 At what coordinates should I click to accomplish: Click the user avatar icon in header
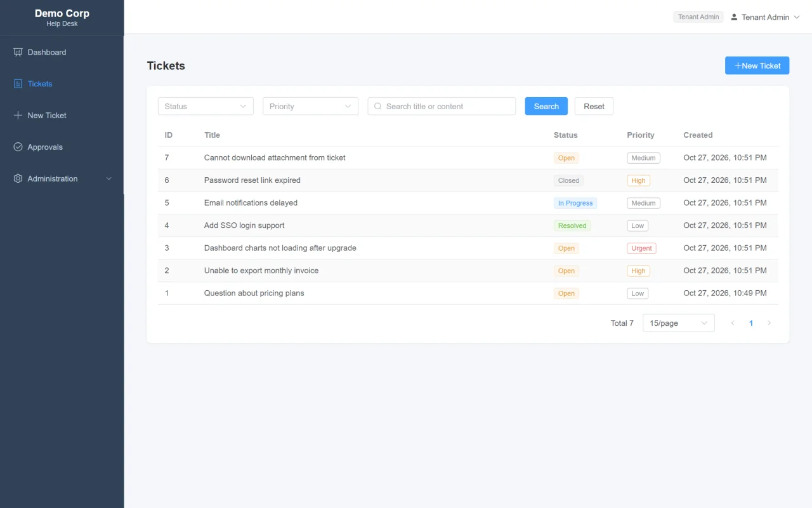tap(734, 17)
